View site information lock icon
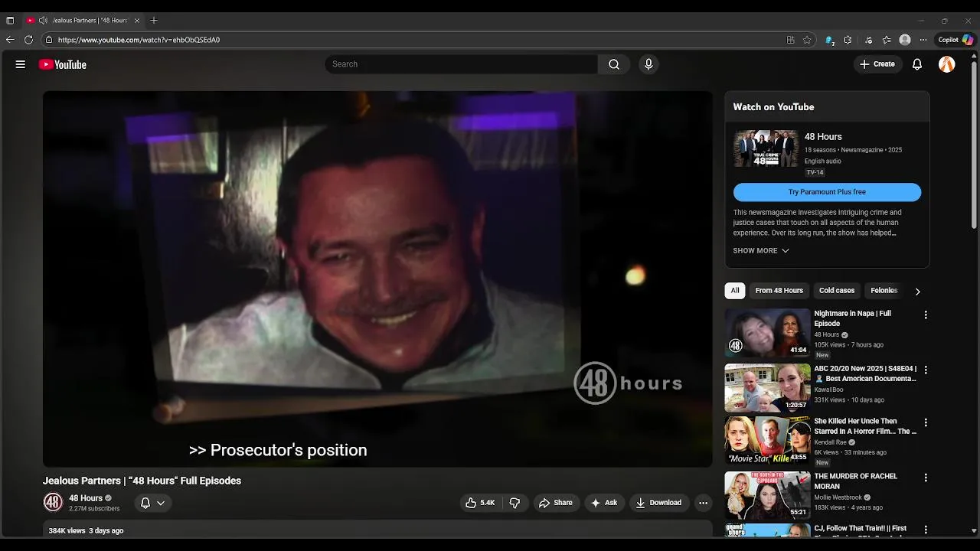This screenshot has height=551, width=980. coord(49,40)
